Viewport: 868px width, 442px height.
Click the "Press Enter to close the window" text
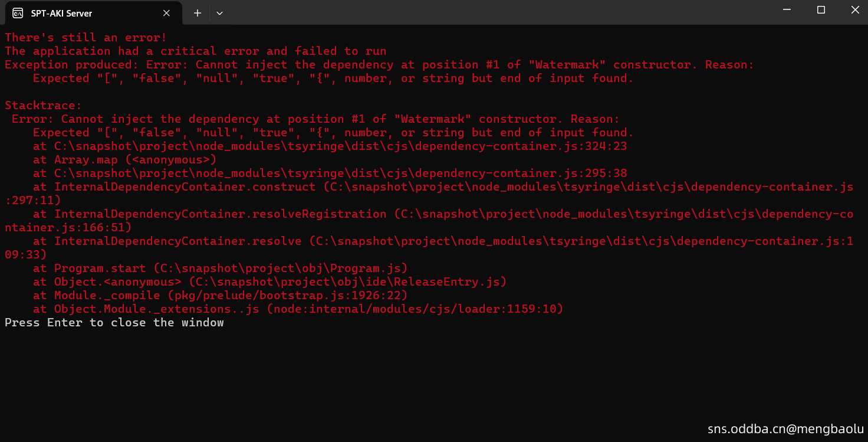tap(114, 322)
